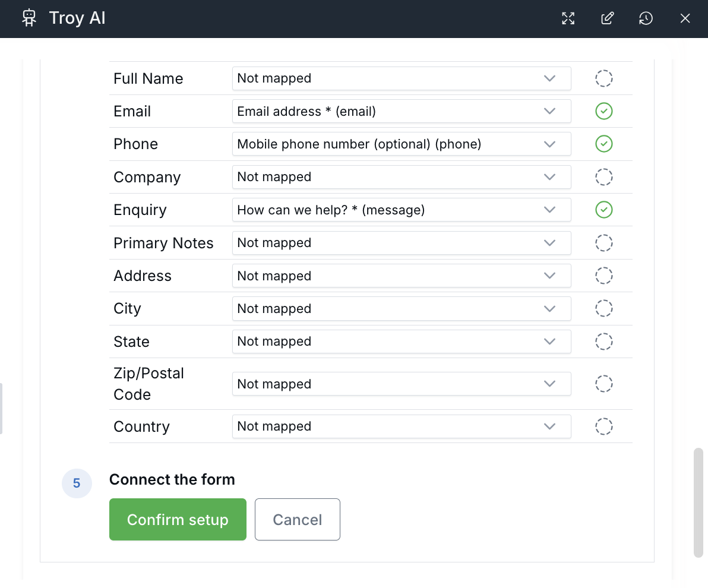This screenshot has height=588, width=708.
Task: Click the 'City' field label
Action: pyautogui.click(x=127, y=308)
